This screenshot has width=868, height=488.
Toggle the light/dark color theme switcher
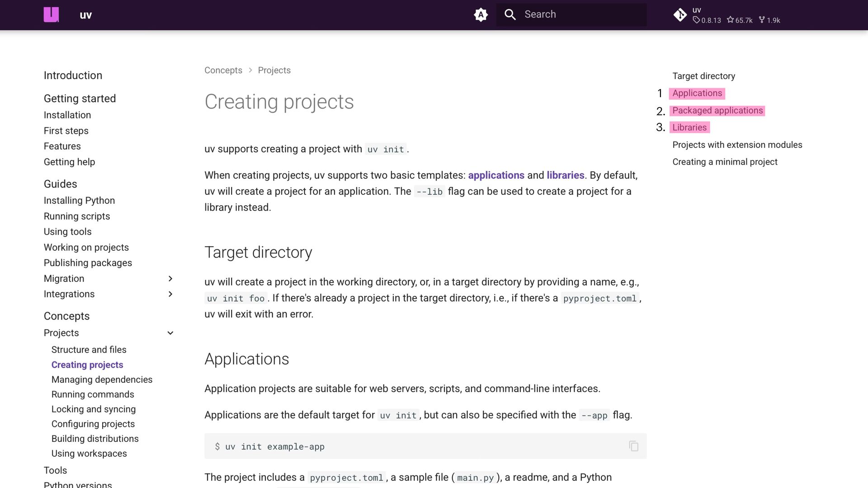point(481,14)
